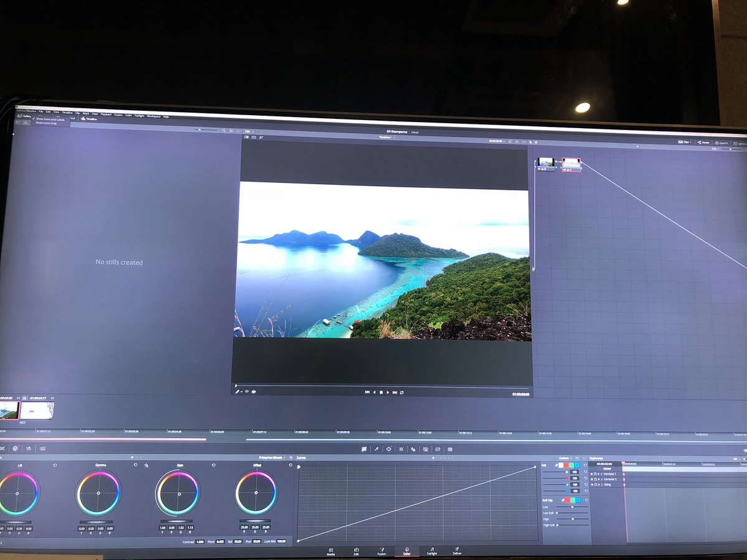Click the qualifier picker below viewer
The image size is (747, 560).
[x=237, y=391]
